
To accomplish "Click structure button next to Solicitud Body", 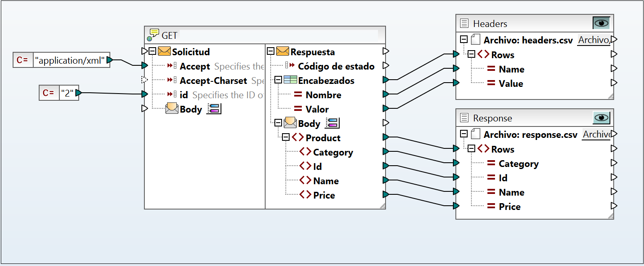I will click(214, 109).
